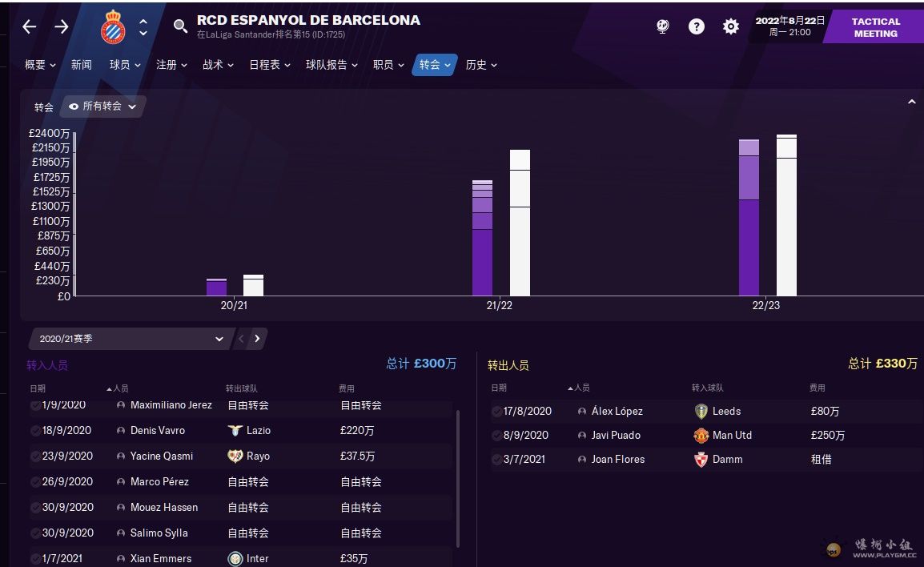The width and height of the screenshot is (924, 567).
Task: Select the Denis Vavro row checkbox
Action: pyautogui.click(x=35, y=431)
